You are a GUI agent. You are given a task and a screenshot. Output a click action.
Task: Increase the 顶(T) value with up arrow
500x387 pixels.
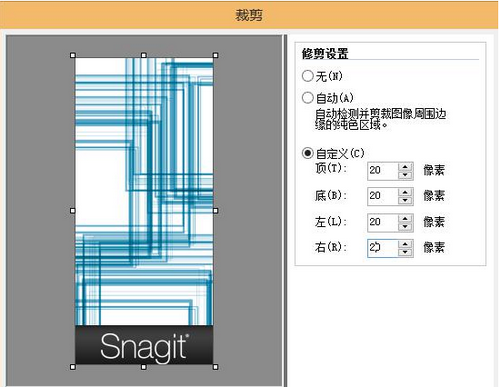pyautogui.click(x=405, y=167)
